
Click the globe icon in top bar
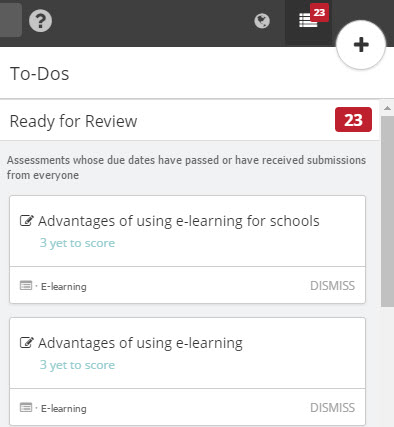pos(262,21)
